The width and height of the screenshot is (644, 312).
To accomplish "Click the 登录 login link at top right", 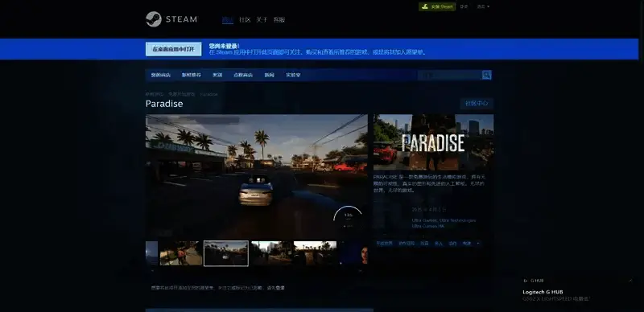I will point(464,6).
